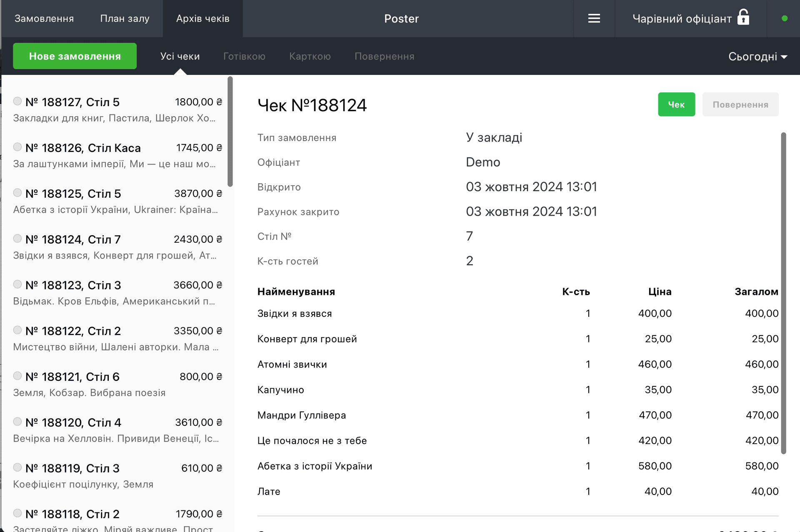
Task: Open check № 188125, Стіл 5
Action: click(x=117, y=201)
